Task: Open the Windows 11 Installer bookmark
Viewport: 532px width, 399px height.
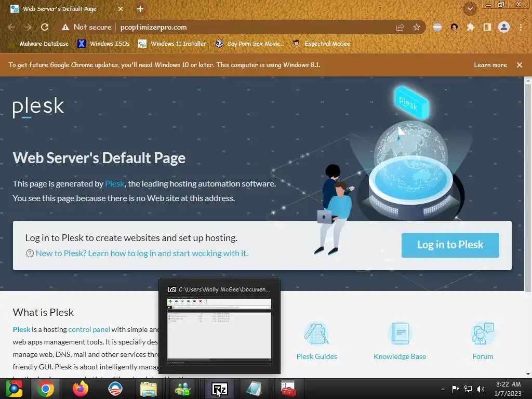Action: point(172,44)
